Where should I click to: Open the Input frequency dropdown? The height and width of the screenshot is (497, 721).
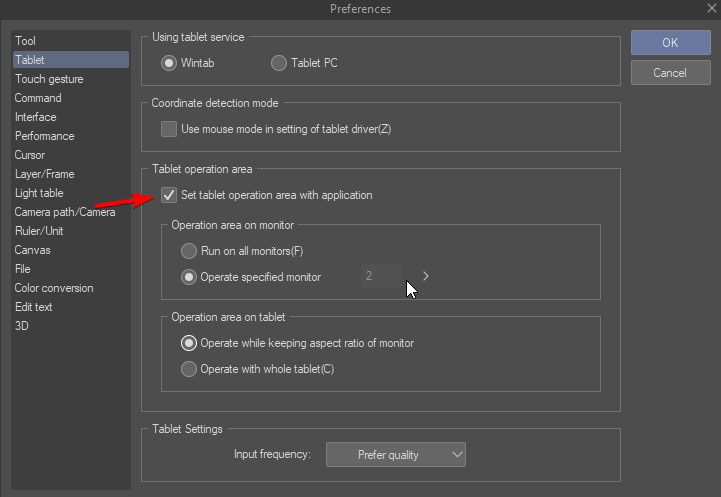pos(396,455)
